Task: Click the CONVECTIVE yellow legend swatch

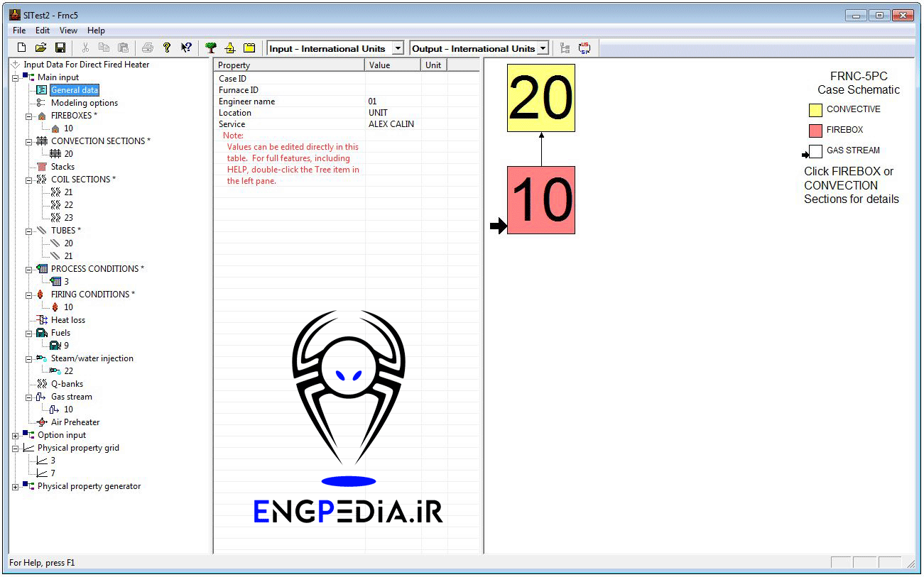Action: (815, 109)
